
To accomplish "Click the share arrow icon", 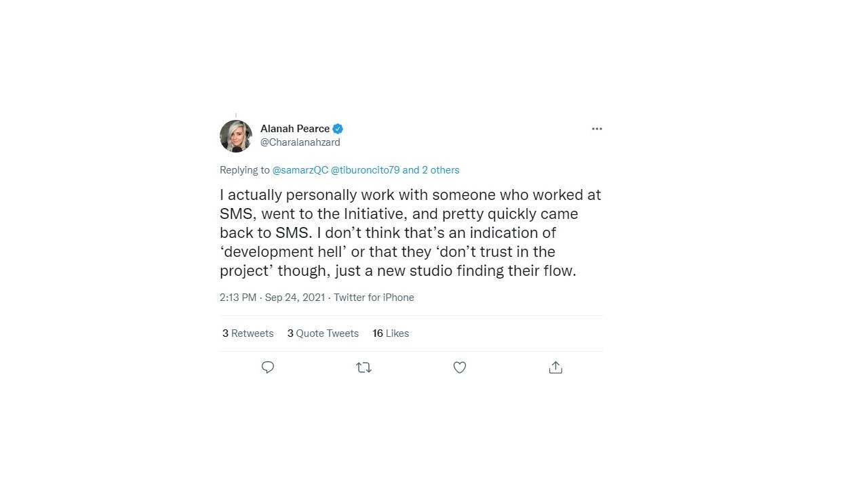I will 555,367.
